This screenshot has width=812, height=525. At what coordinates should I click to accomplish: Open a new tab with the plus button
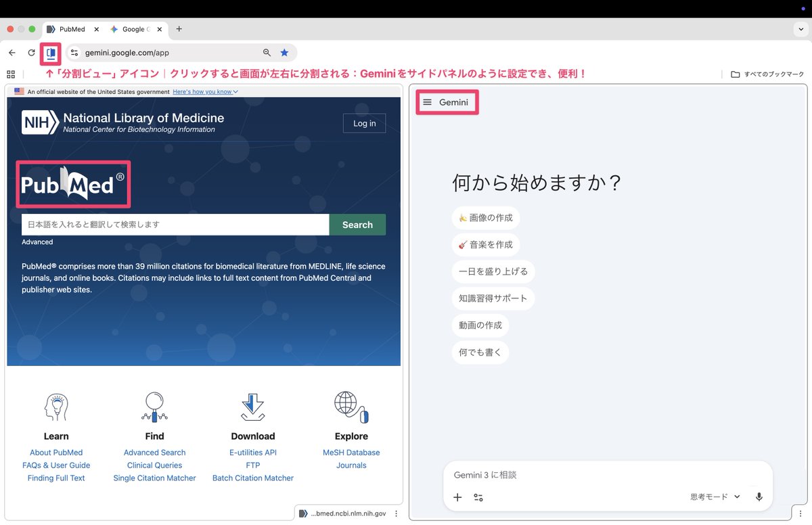pos(179,29)
